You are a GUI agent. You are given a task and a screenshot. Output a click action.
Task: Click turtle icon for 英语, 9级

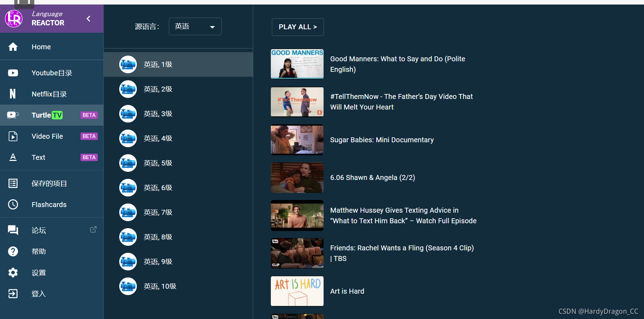point(128,262)
